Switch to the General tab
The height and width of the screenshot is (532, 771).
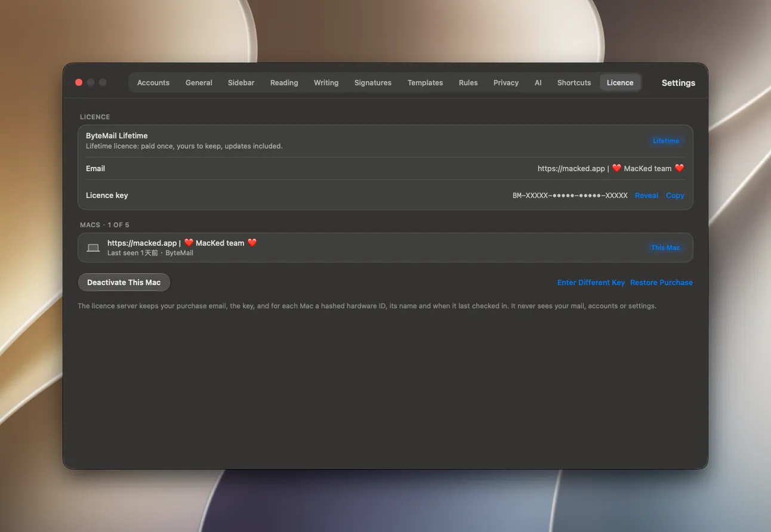click(x=199, y=83)
